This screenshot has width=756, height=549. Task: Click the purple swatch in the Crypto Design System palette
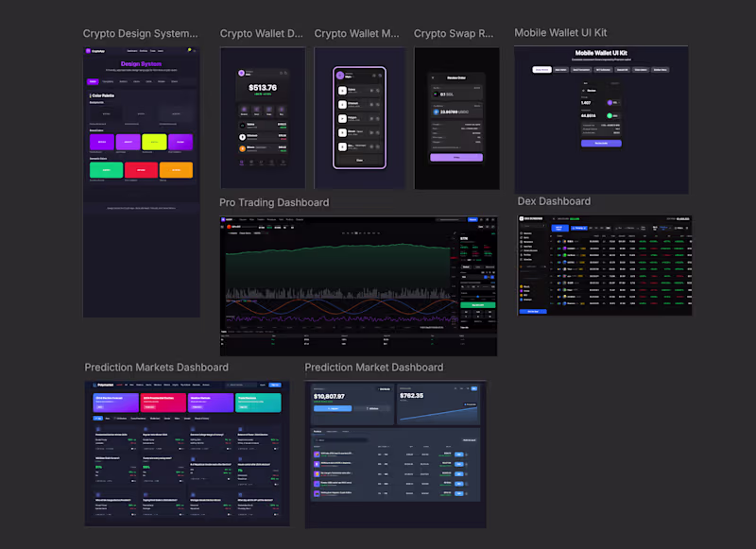[101, 142]
